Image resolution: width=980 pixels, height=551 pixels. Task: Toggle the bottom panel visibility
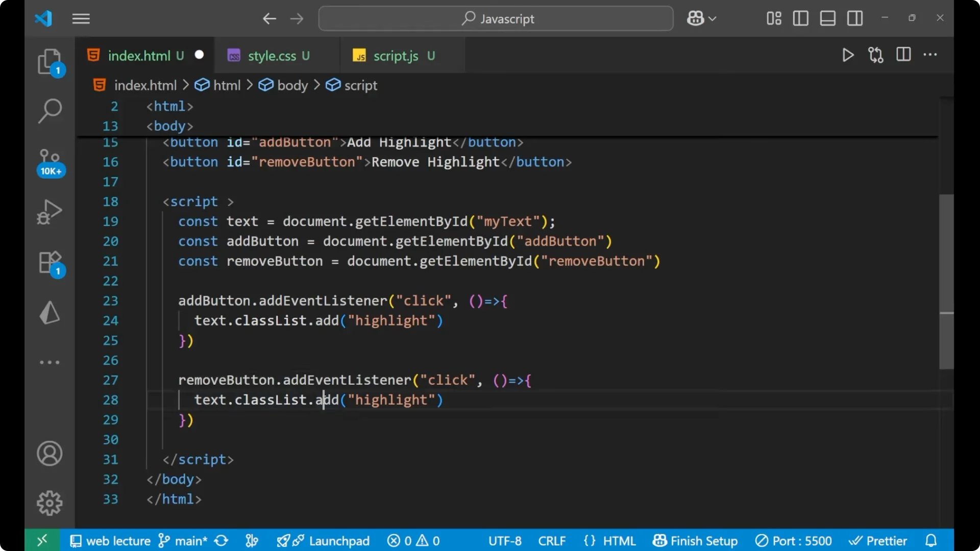827,18
